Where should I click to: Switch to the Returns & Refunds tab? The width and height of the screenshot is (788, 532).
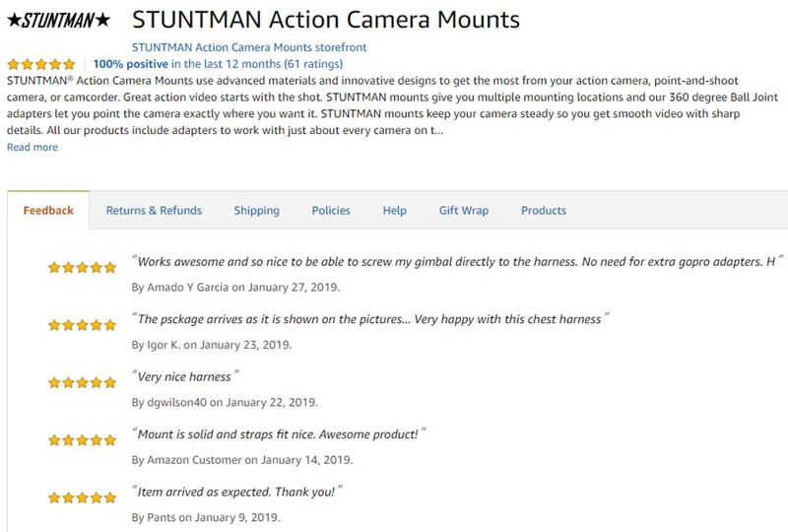pos(154,210)
